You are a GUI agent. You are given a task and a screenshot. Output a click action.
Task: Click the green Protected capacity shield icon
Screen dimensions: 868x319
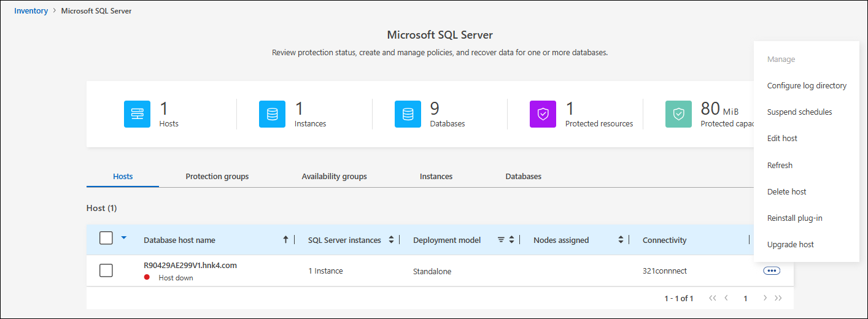678,114
